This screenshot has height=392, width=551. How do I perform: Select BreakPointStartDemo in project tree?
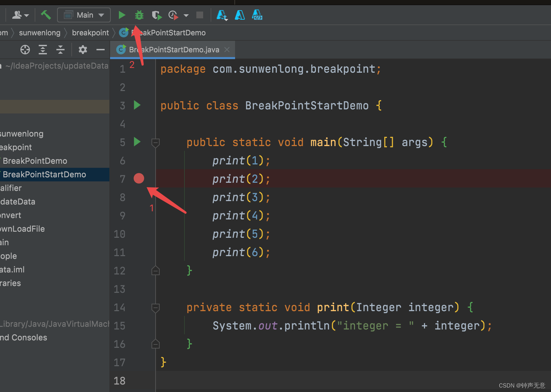55,174
